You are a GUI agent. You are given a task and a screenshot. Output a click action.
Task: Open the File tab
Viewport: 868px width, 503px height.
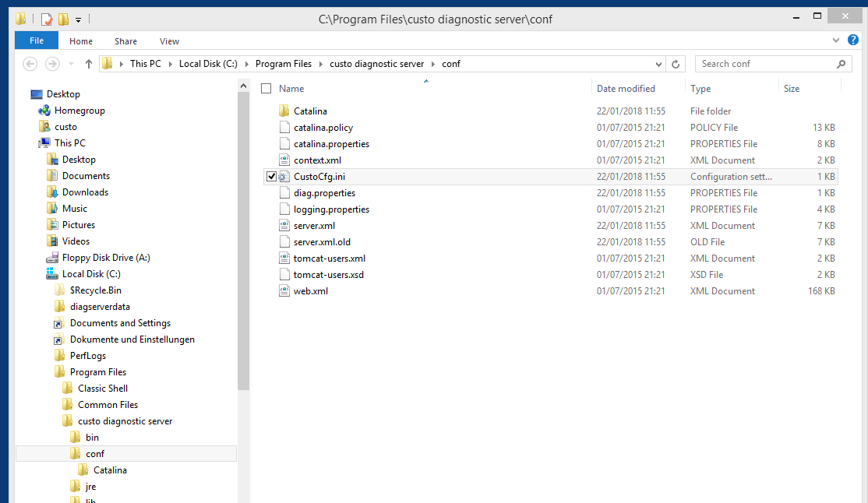tap(37, 40)
